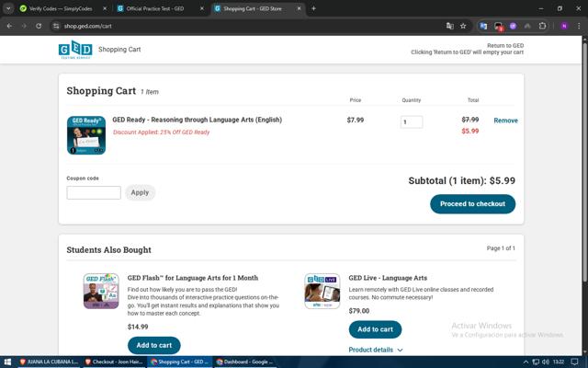Image resolution: width=588 pixels, height=368 pixels.
Task: Open Checkout - Joon Hair taskbar window
Action: [x=114, y=362]
